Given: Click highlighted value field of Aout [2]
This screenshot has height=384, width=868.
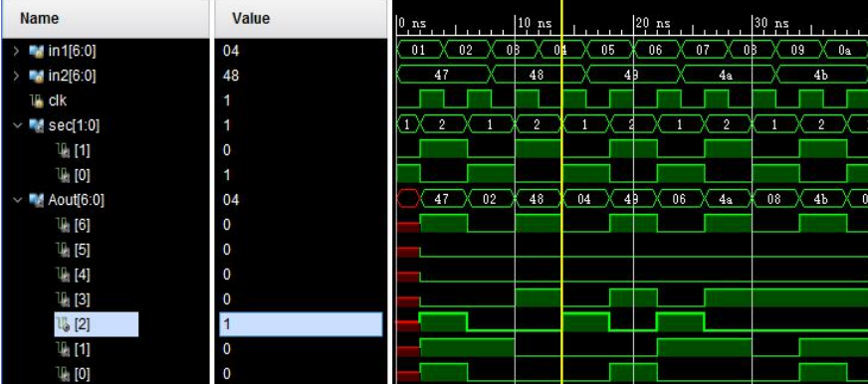Looking at the screenshot, I should (301, 324).
